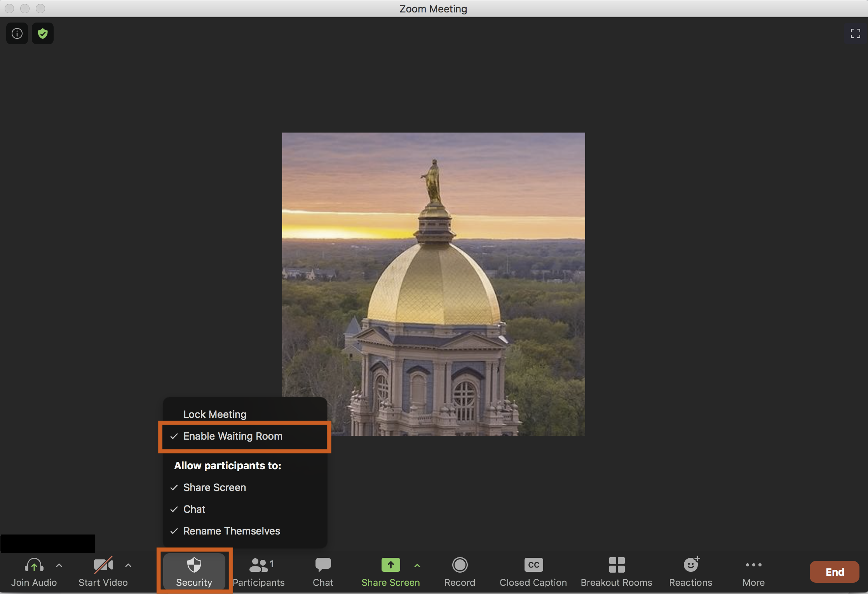Open Breakout Rooms
Screen dimensions: 868x594
617,571
